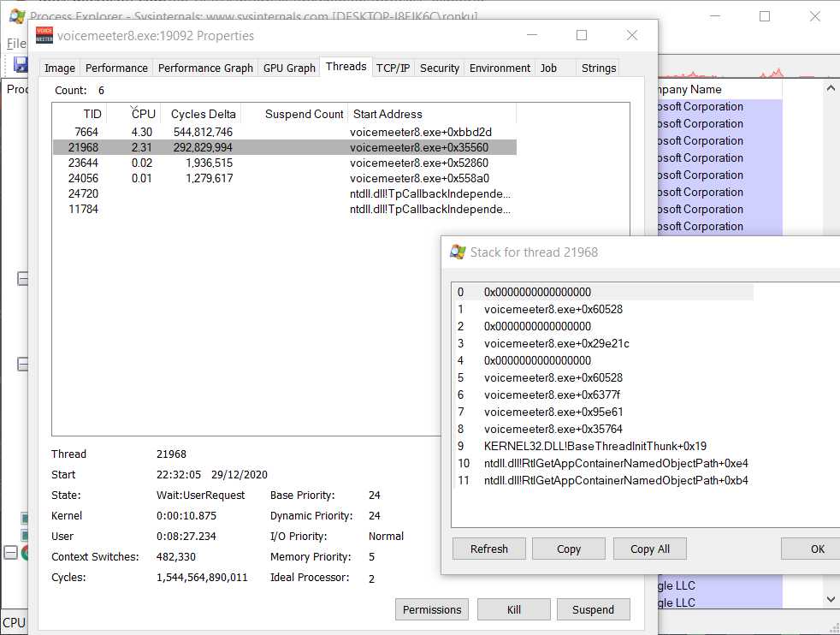
Task: Collapse the upper process tree node
Action: [x=23, y=278]
